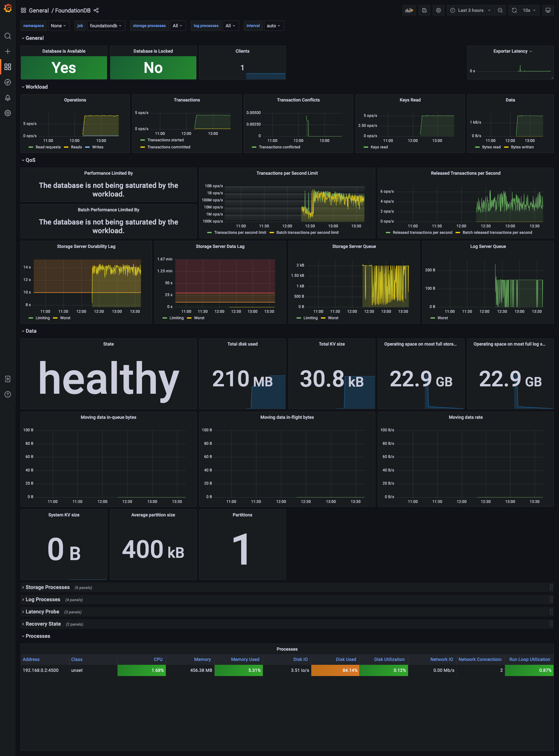Click the 192.168.0.2:4500 address cell
The image size is (559, 756).
45,670
